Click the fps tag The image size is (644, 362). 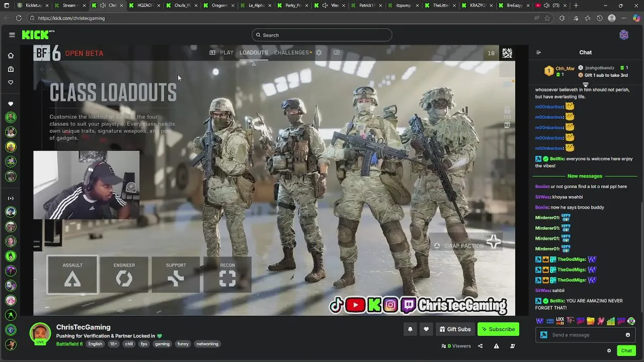pos(144,344)
